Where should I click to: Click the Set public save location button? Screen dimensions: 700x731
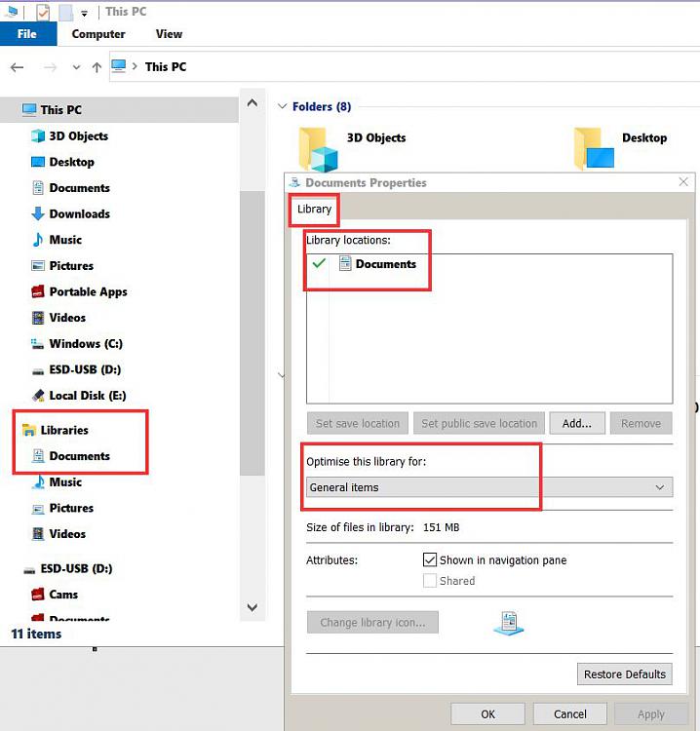point(479,423)
